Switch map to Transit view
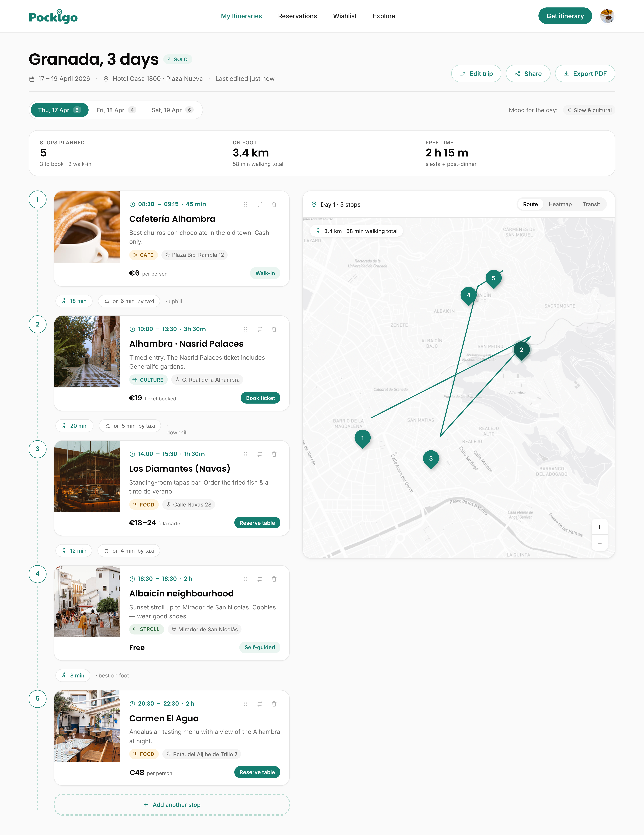The image size is (644, 835). coord(591,204)
